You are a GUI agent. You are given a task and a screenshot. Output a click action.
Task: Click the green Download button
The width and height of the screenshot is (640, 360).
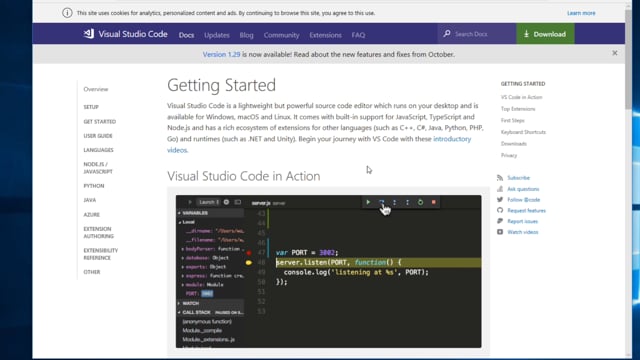click(x=545, y=34)
